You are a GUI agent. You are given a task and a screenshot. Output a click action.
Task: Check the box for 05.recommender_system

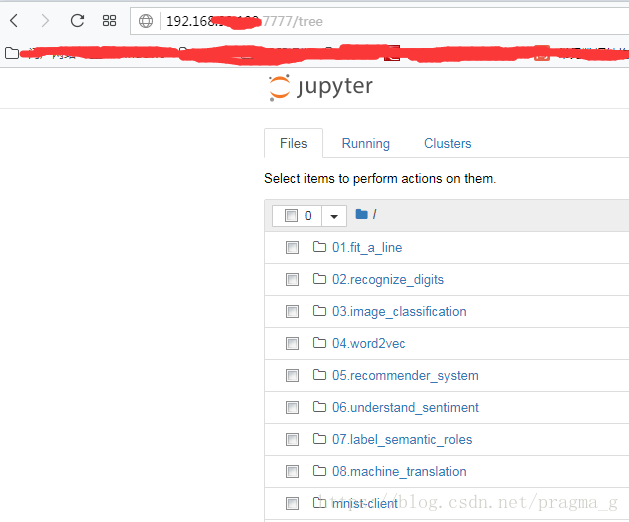[x=292, y=376]
